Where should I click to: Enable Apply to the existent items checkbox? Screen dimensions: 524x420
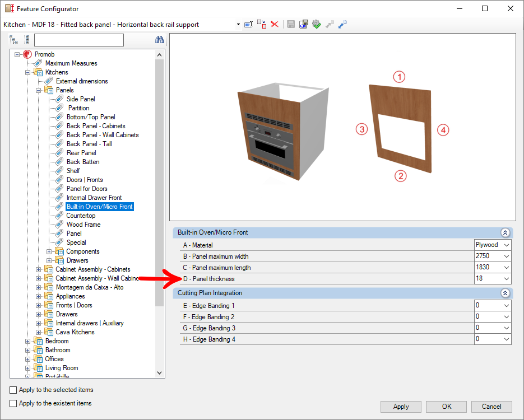click(x=13, y=403)
